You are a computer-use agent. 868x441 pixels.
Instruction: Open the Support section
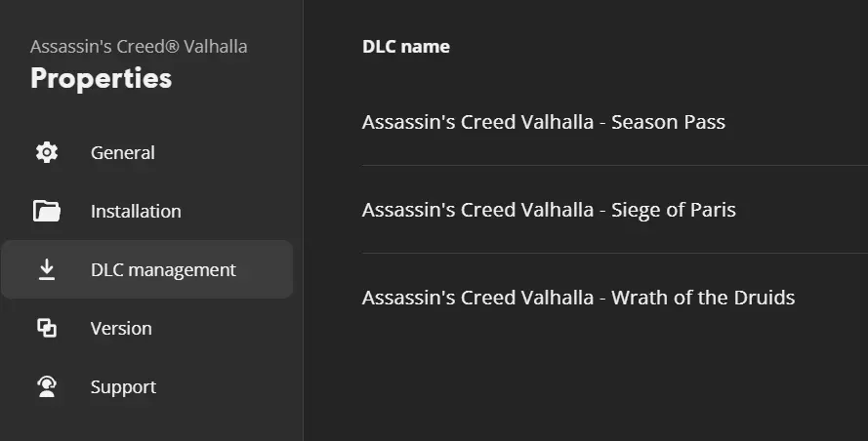(123, 387)
